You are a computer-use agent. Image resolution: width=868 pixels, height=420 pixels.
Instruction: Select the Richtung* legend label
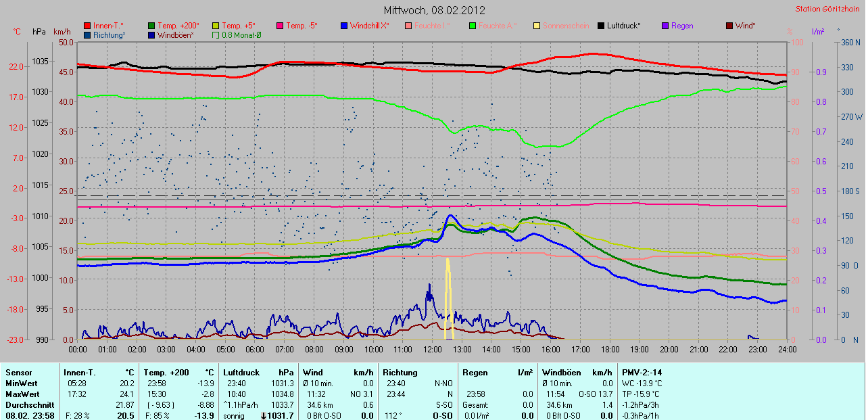tap(110, 34)
